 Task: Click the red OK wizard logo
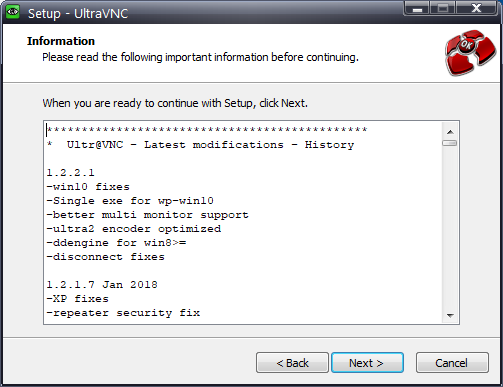470,52
